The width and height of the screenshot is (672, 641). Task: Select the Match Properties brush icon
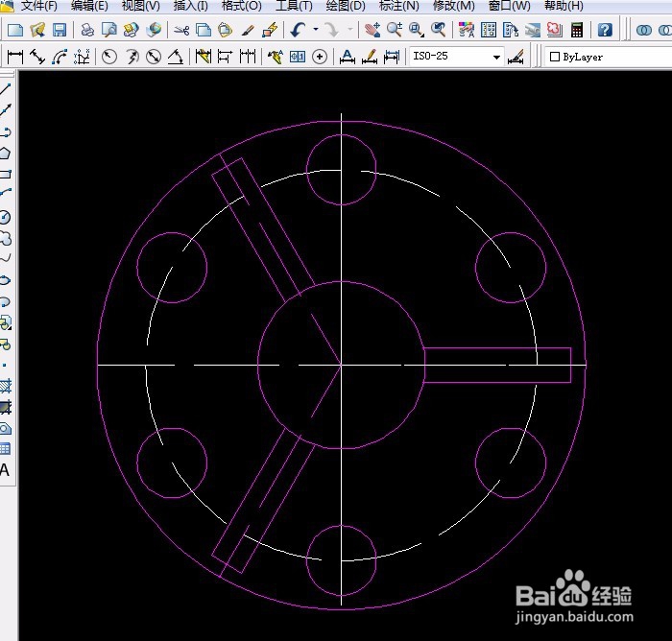pos(248,30)
